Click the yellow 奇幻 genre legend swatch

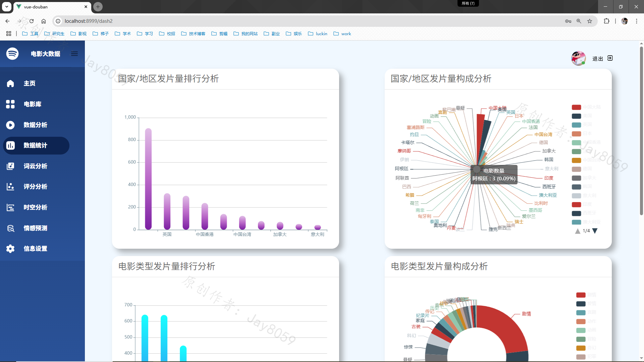[581, 348]
